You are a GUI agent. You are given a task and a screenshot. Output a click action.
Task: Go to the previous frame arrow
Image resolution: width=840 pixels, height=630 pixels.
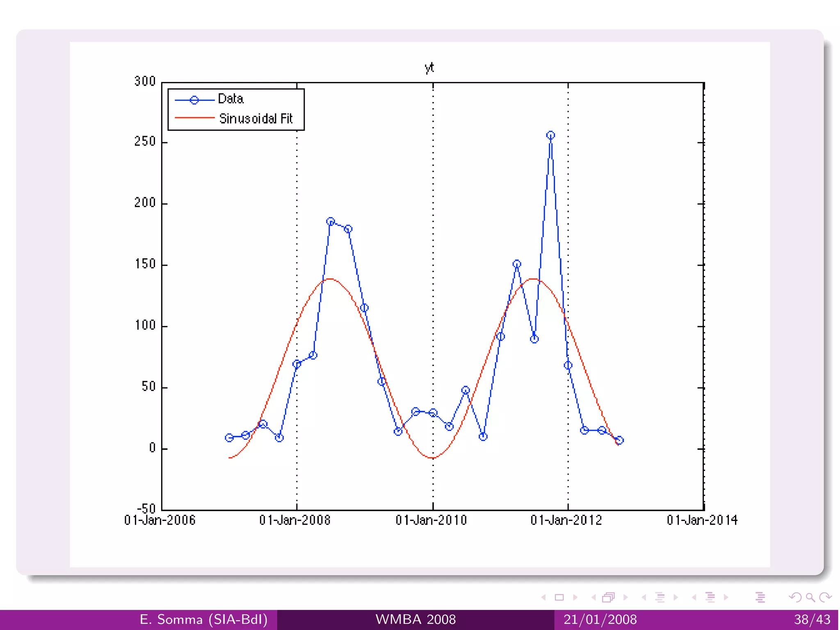[x=593, y=597]
